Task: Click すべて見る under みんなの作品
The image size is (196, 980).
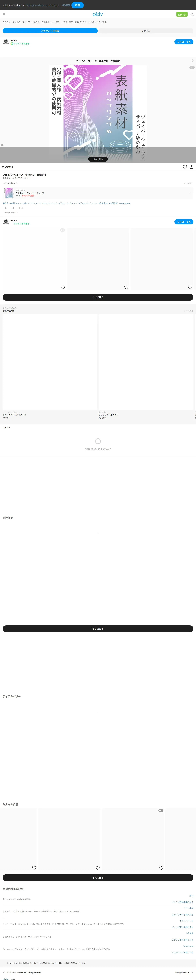Action: point(98,878)
